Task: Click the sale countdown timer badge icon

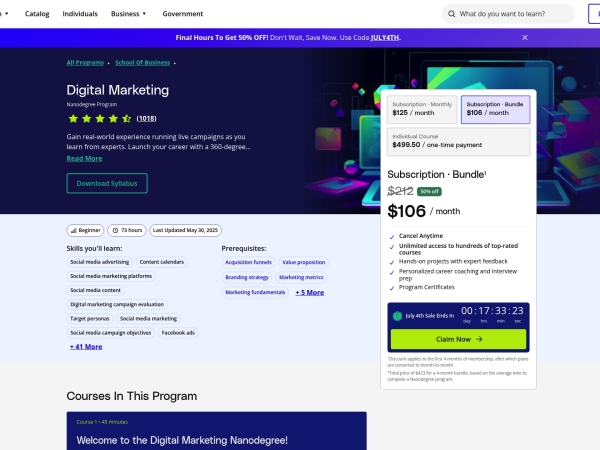Action: [x=397, y=316]
